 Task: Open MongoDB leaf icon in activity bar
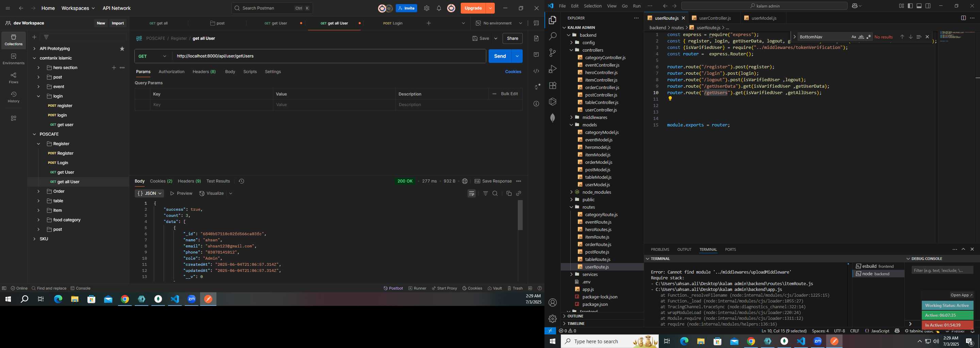click(x=553, y=118)
